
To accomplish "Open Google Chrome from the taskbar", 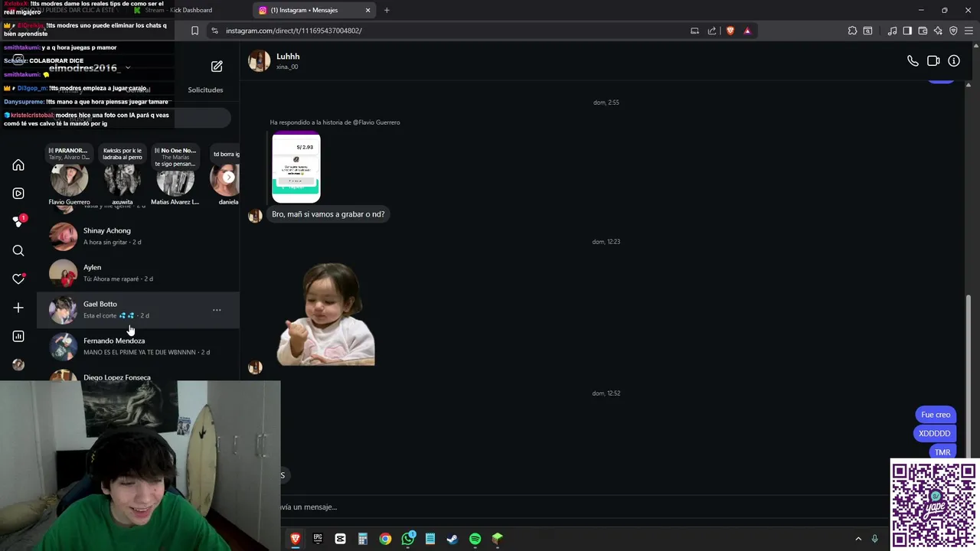I will [x=385, y=539].
